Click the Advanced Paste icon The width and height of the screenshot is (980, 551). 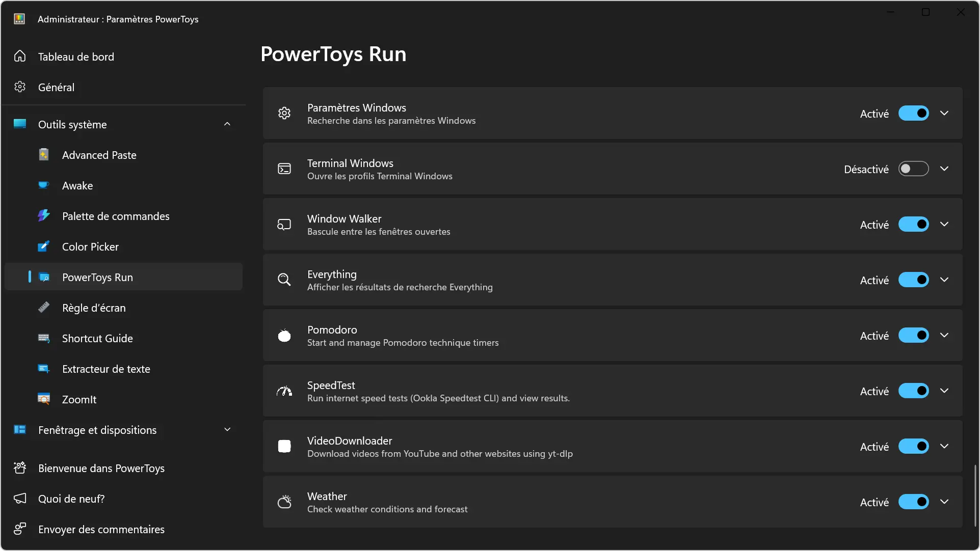(x=44, y=154)
